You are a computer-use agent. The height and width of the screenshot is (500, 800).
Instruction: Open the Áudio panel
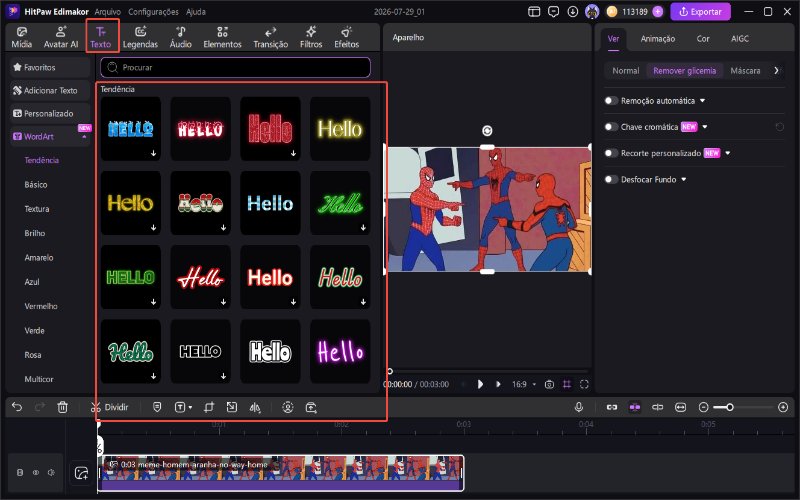(181, 38)
